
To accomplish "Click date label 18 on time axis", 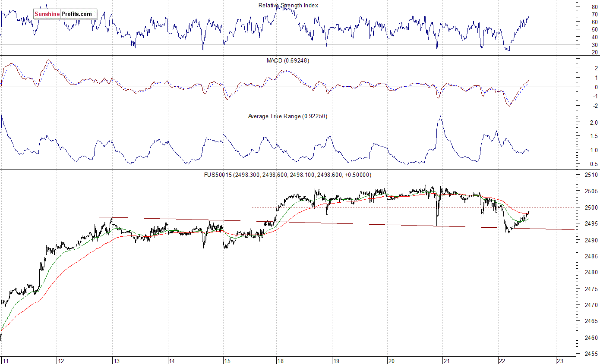I will (x=280, y=361).
